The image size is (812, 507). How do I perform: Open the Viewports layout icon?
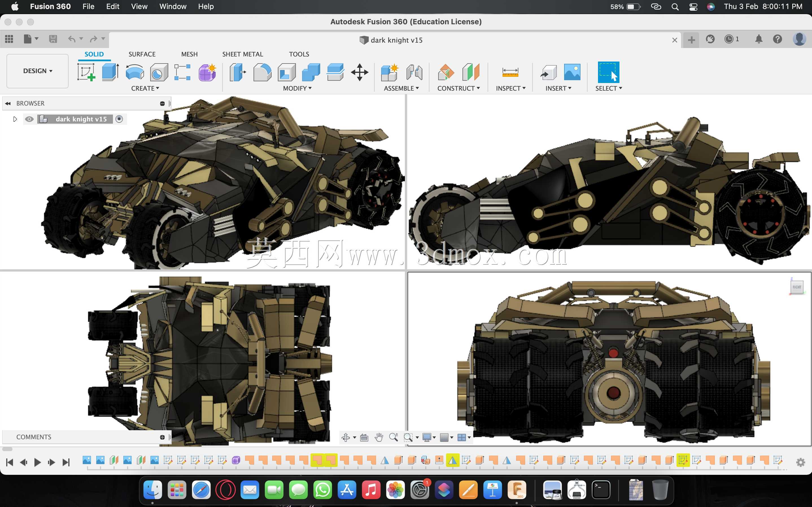[x=462, y=437]
